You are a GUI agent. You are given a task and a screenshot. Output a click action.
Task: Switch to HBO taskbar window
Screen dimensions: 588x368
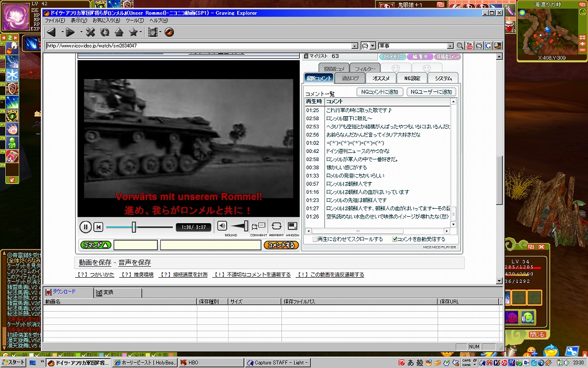tap(210, 363)
